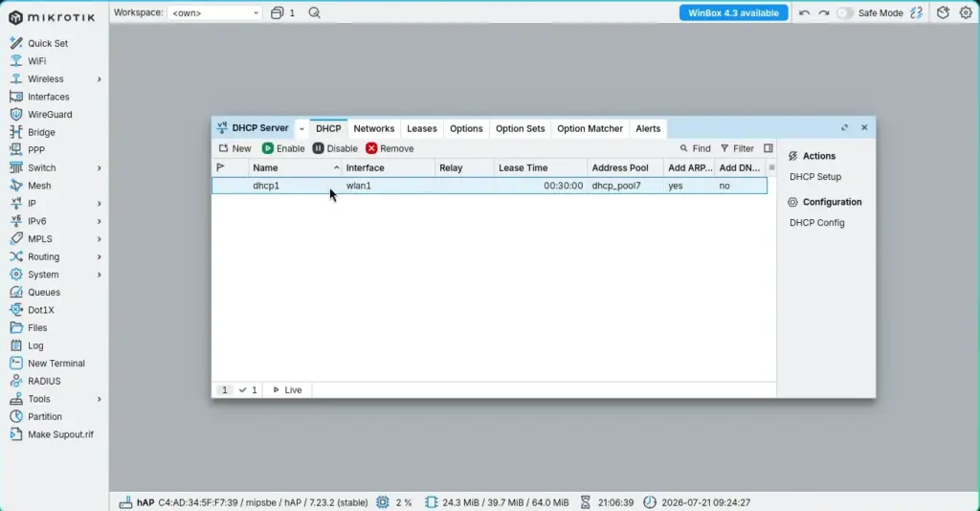The height and width of the screenshot is (511, 980).
Task: Click the search magnifier in top bar
Action: coord(314,12)
